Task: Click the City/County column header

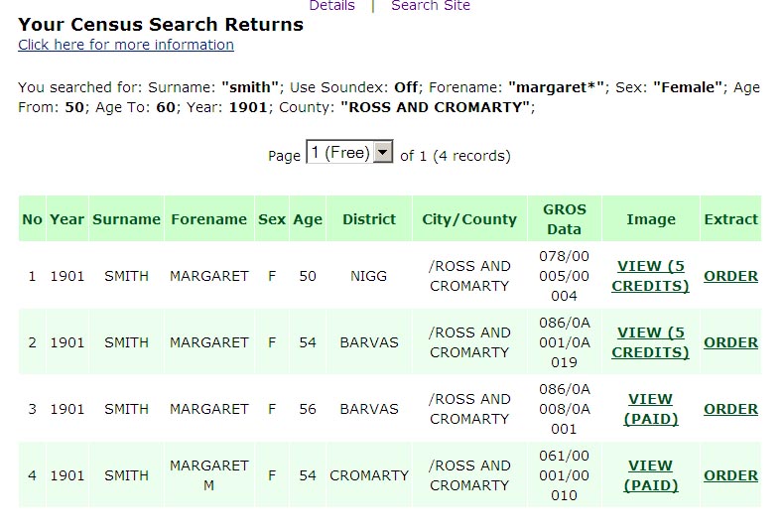Action: click(469, 219)
